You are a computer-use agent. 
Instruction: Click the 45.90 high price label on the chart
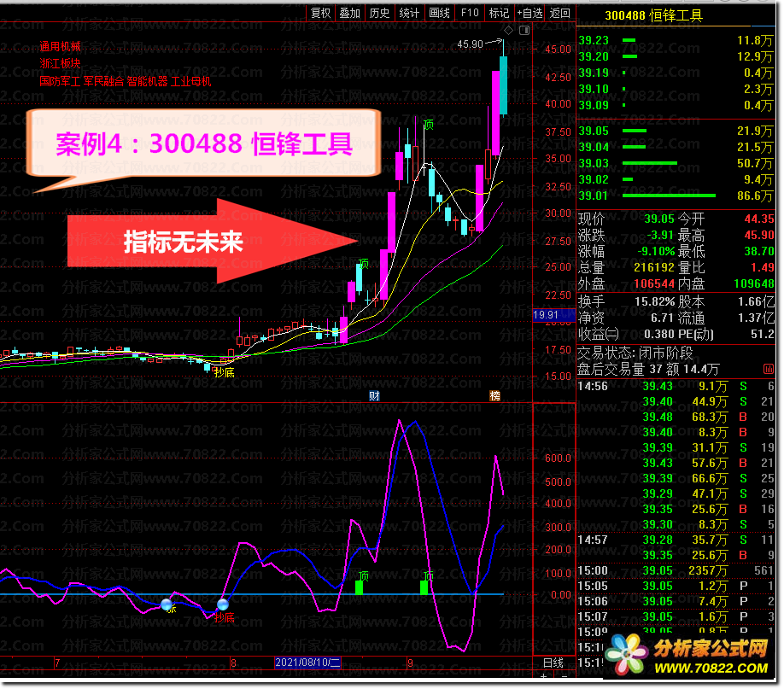(x=470, y=44)
